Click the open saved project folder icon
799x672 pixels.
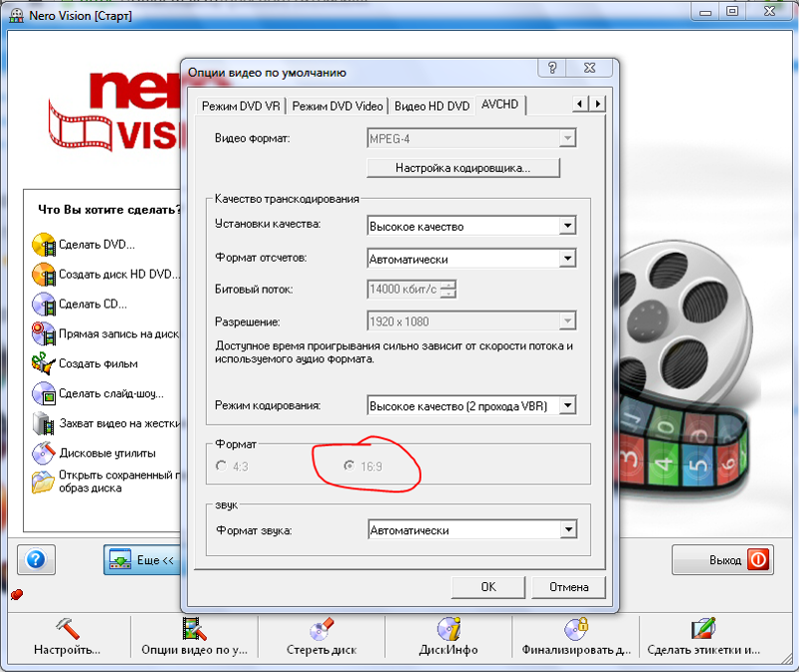44,482
